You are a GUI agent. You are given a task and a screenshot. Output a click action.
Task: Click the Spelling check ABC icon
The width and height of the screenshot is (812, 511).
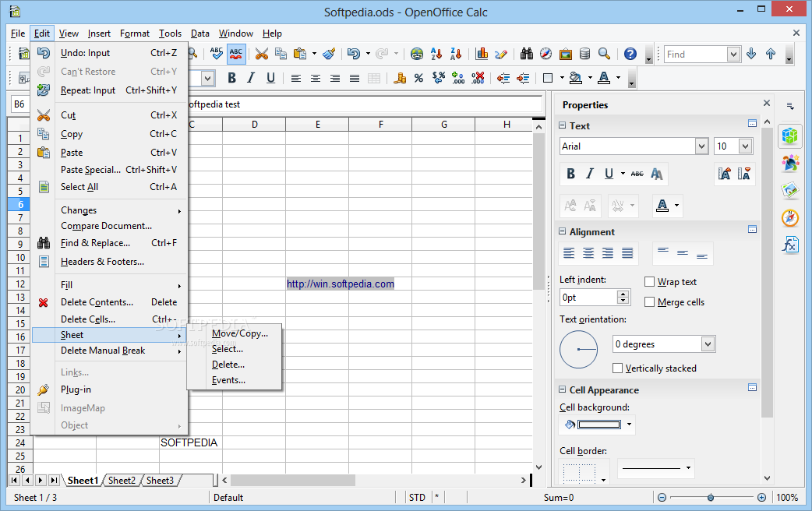(x=217, y=53)
